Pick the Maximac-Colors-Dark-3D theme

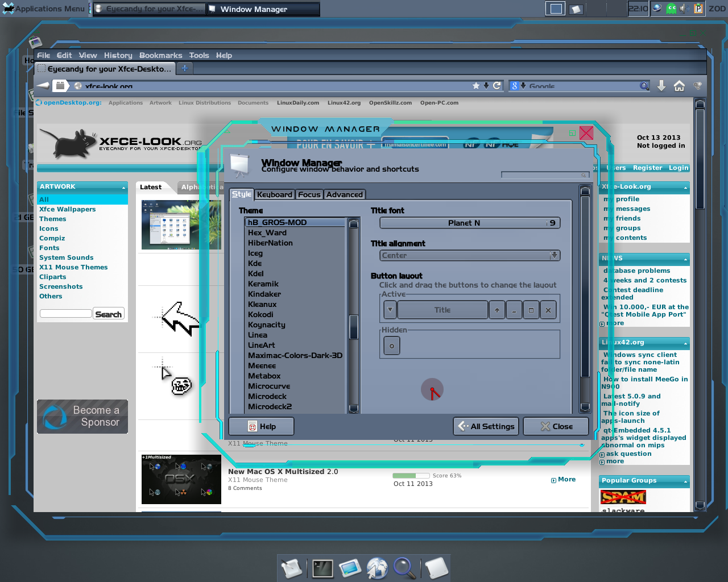[295, 355]
